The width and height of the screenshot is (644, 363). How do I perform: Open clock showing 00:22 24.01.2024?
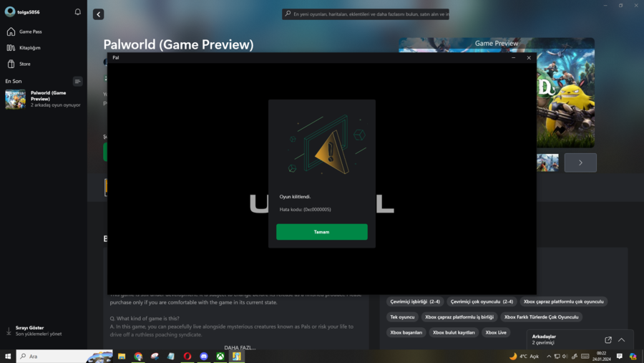pos(601,357)
